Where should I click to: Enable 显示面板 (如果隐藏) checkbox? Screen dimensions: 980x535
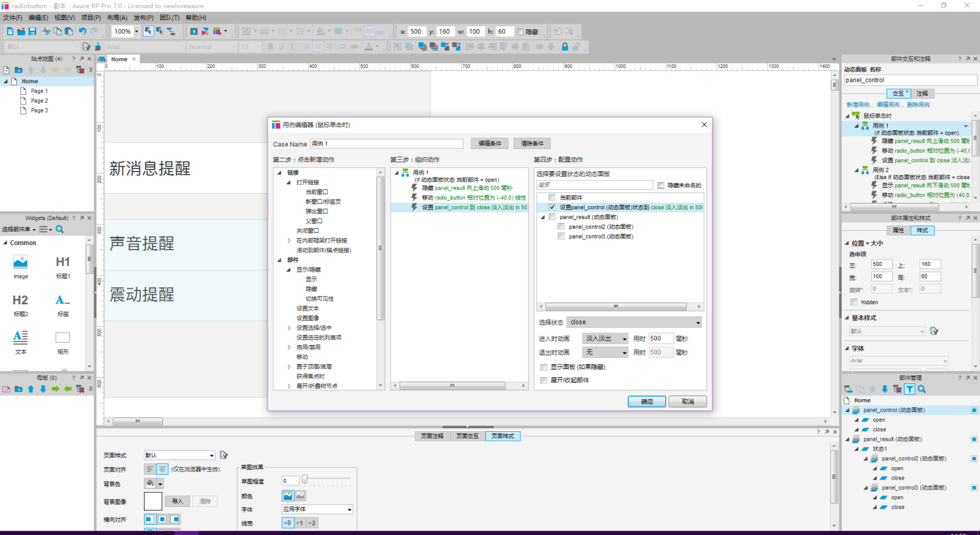544,367
